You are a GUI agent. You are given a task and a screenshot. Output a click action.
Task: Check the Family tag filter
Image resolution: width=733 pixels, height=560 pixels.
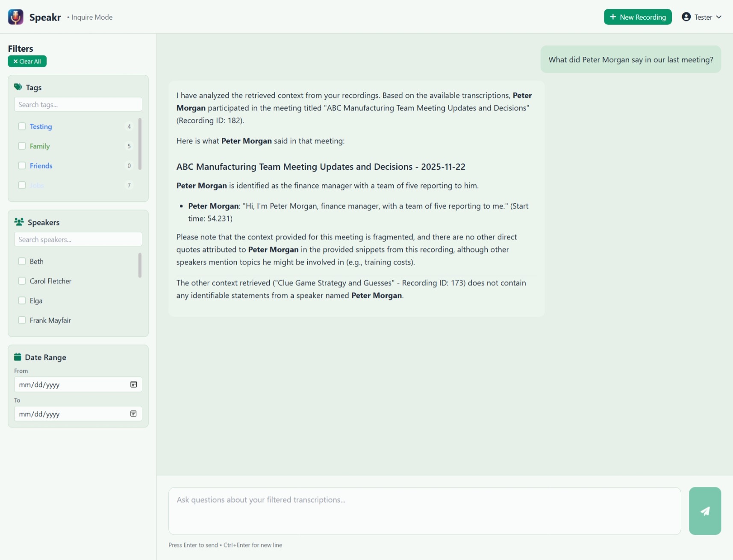22,146
